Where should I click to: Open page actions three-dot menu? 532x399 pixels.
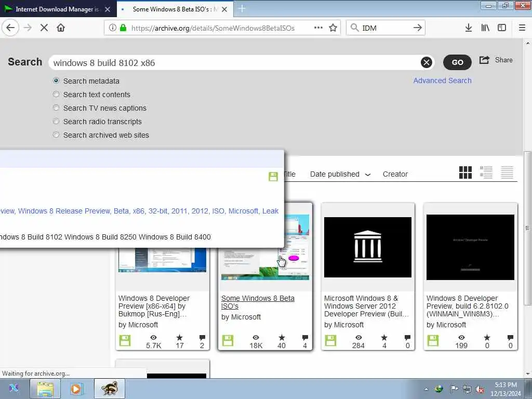click(x=318, y=28)
